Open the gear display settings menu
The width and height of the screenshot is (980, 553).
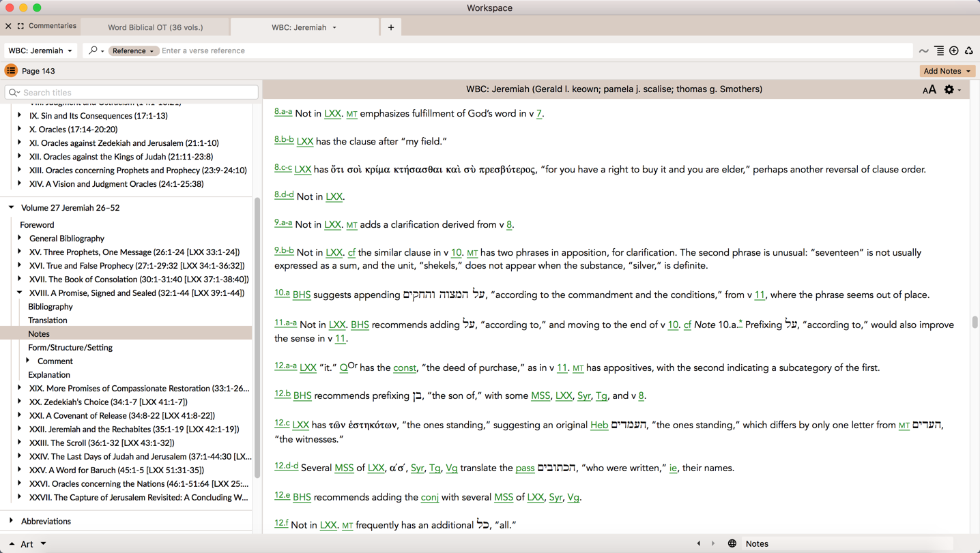coord(952,90)
